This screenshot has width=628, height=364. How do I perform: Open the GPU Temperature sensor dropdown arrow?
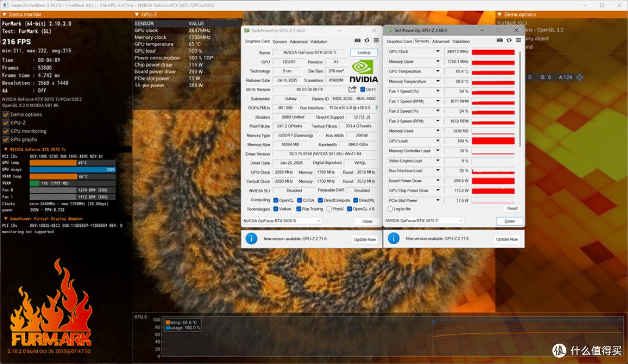coord(437,72)
